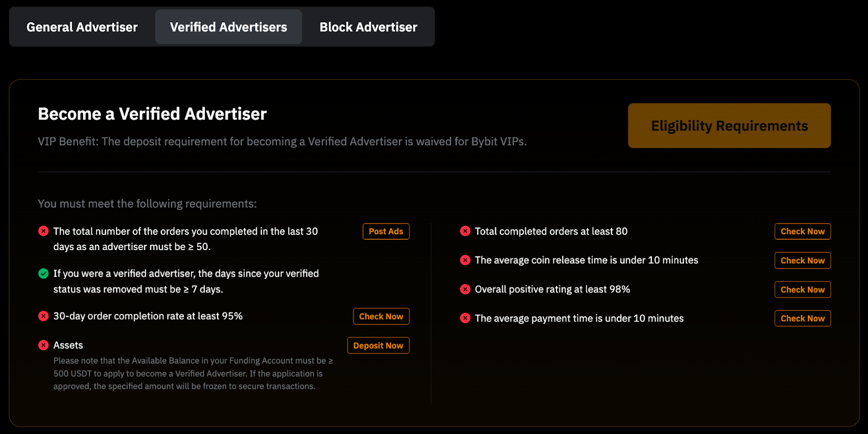
Task: Click red X icon beside 30-day completion rate
Action: pyautogui.click(x=43, y=316)
